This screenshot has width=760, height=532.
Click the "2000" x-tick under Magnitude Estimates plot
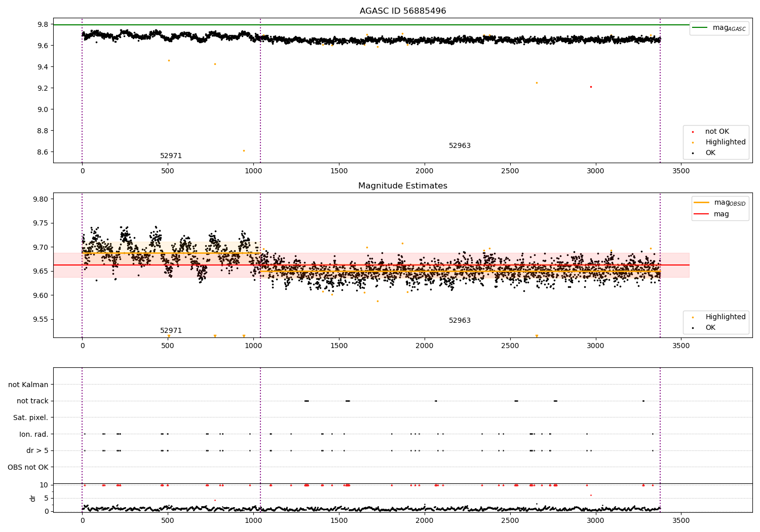point(425,346)
